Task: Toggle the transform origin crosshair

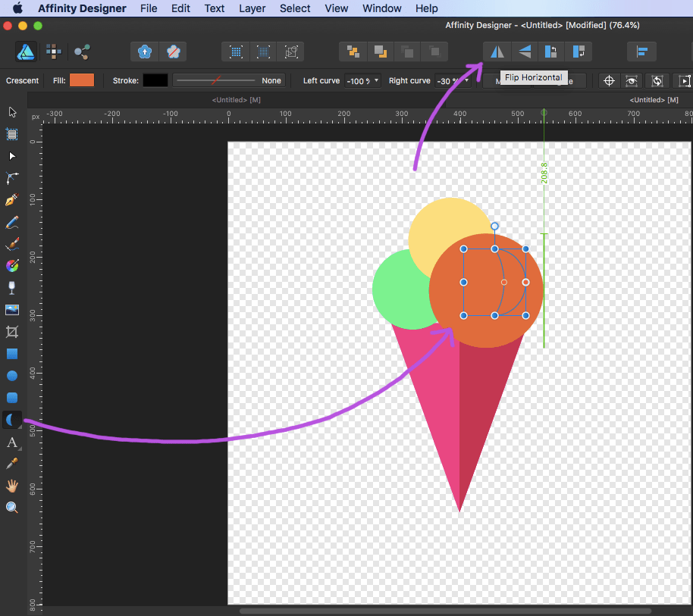Action: tap(608, 80)
